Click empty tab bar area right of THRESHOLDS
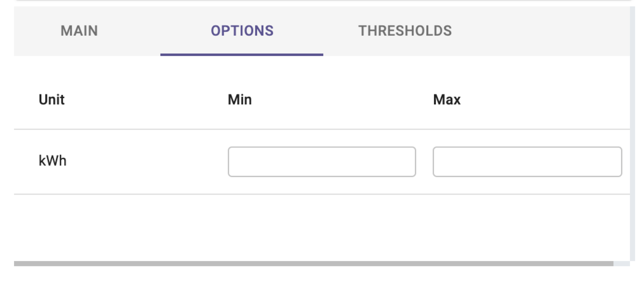644x284 pixels. pyautogui.click(x=558, y=31)
